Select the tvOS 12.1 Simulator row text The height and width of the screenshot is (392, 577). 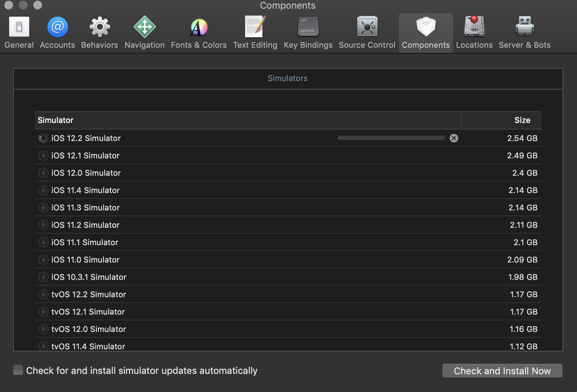click(88, 312)
